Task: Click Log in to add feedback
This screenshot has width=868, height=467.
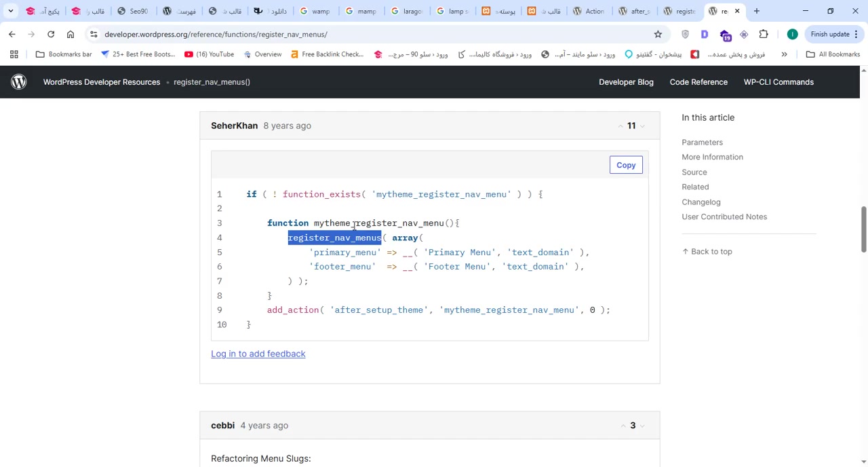Action: click(x=258, y=354)
